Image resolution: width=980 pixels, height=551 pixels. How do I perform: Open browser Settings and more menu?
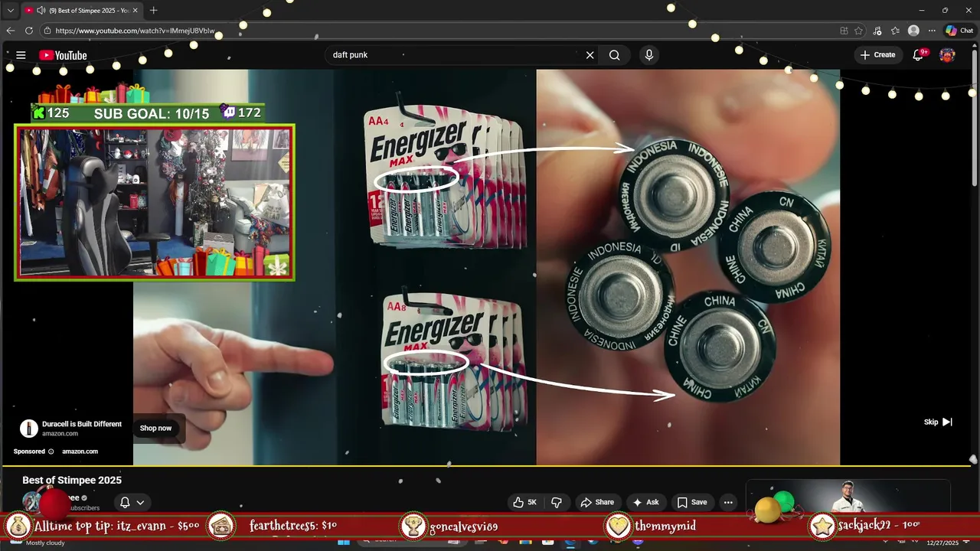click(x=932, y=31)
